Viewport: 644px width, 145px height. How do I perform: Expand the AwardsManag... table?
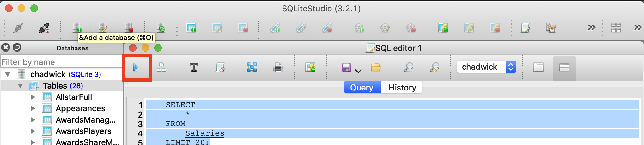point(33,120)
